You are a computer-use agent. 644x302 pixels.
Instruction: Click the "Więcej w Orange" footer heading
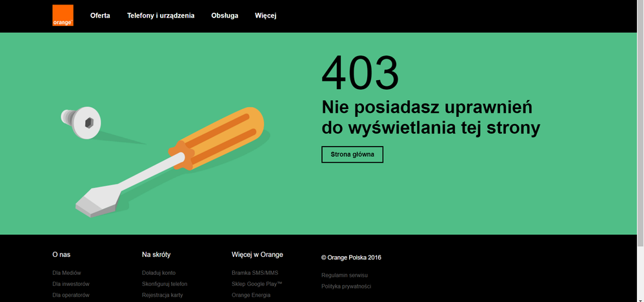coord(257,255)
